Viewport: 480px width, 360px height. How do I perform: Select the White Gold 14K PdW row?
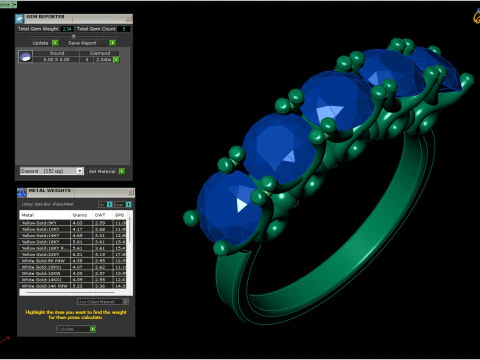click(x=73, y=286)
